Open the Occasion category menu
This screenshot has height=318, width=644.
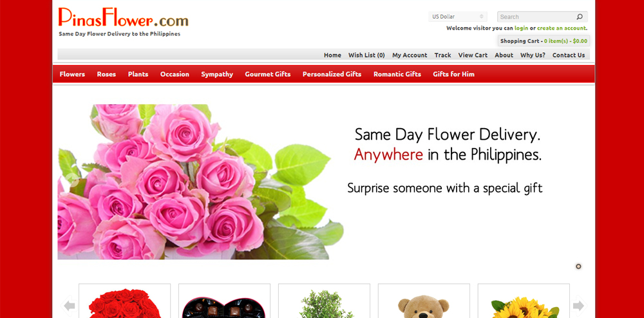(175, 74)
